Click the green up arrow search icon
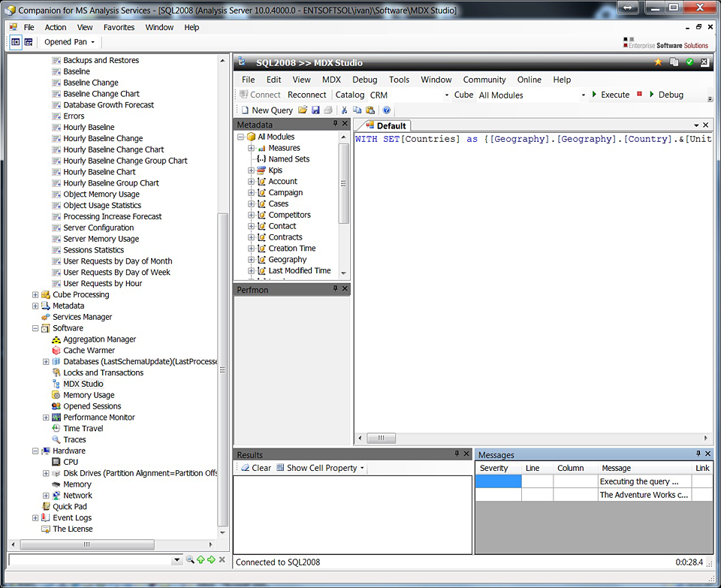This screenshot has width=721, height=588. pos(201,559)
